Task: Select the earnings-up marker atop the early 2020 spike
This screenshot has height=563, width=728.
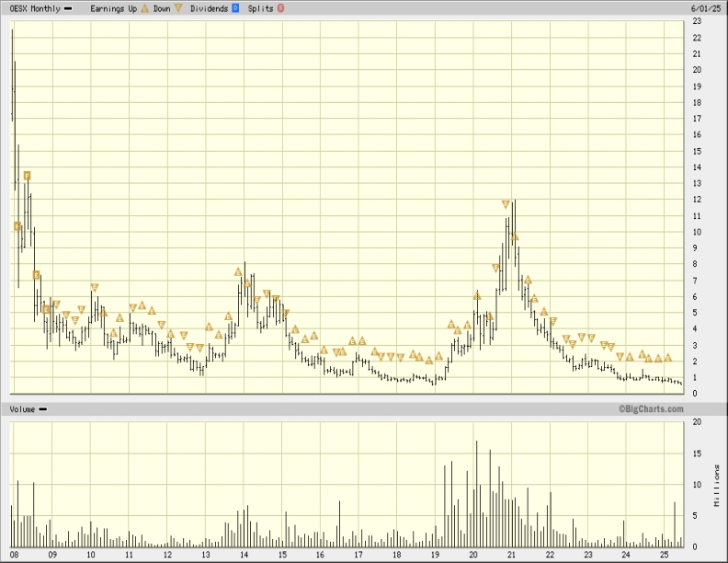Action: click(477, 296)
